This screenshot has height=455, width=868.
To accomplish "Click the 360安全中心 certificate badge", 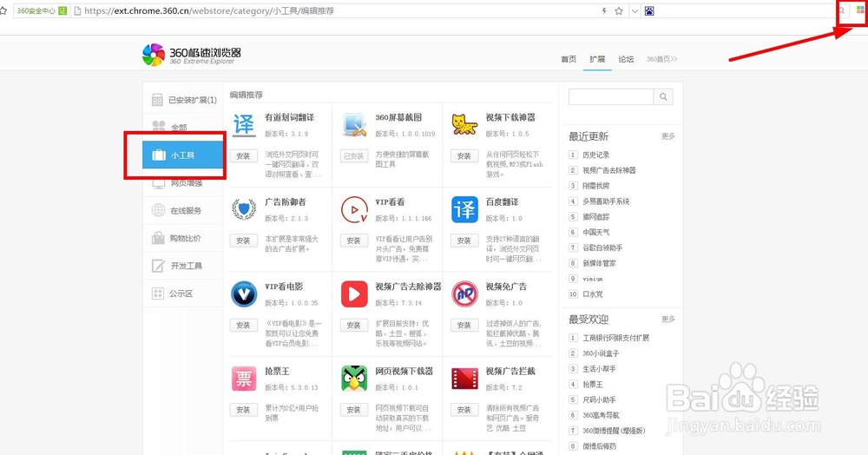I will click(x=42, y=11).
